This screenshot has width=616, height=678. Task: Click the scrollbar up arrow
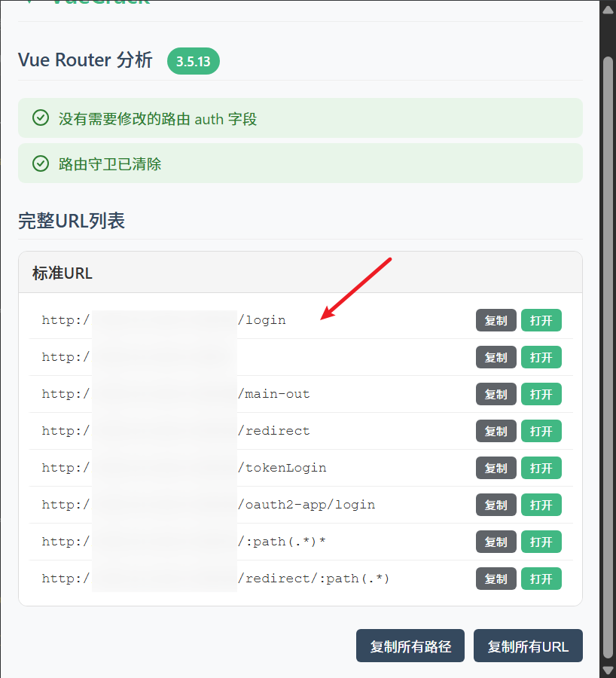click(x=608, y=10)
